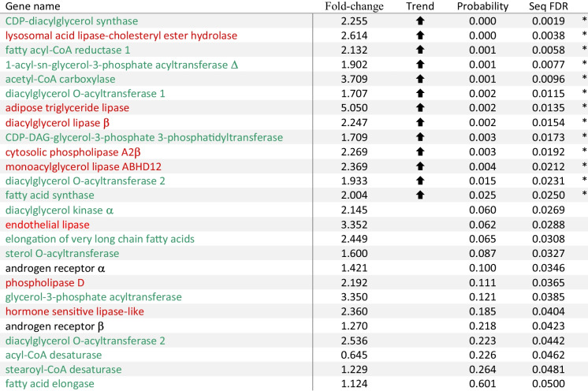The width and height of the screenshot is (588, 391).
Task: Click the up arrow for CDP-diacylglycerol synthase
Action: [x=420, y=21]
